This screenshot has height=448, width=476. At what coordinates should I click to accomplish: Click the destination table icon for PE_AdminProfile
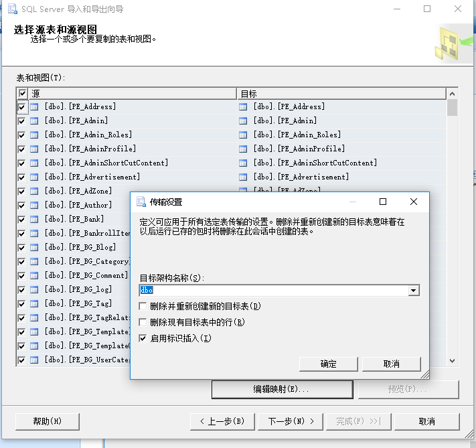(x=243, y=149)
